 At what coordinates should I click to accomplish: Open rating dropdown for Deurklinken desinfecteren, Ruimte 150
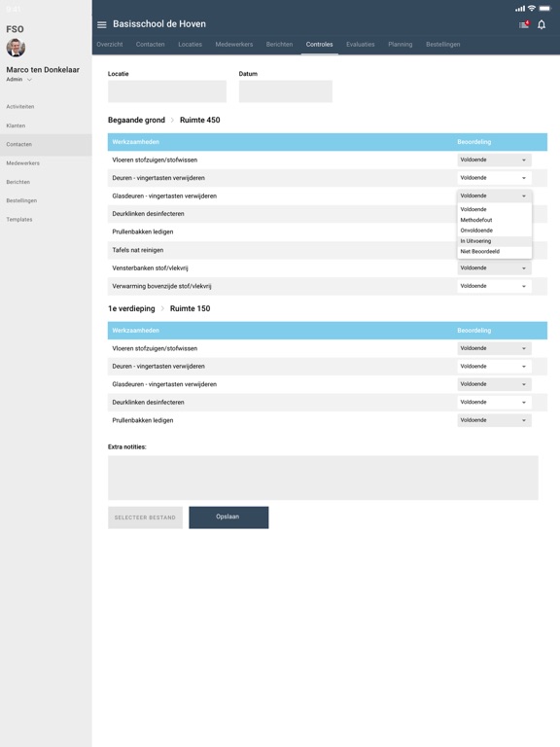click(494, 403)
